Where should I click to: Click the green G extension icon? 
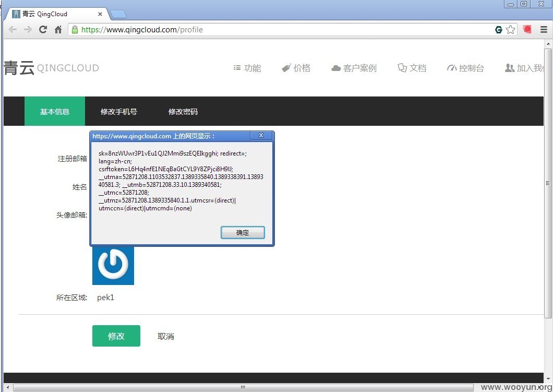coord(499,30)
